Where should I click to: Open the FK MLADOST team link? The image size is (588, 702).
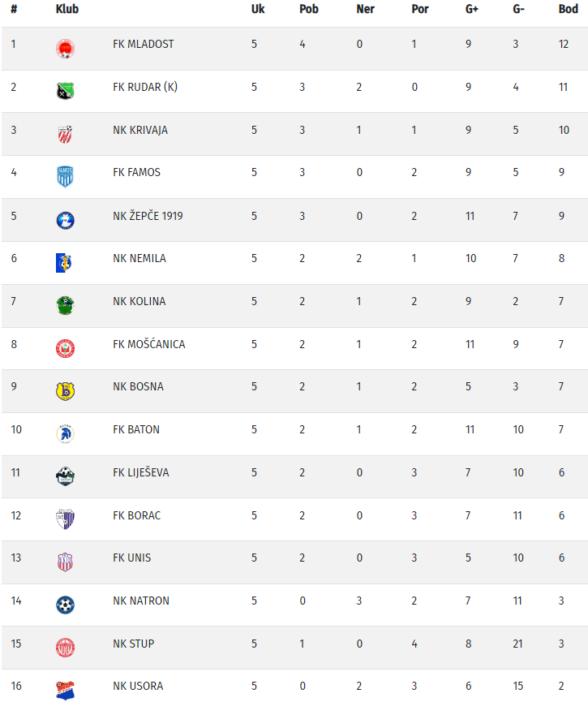click(143, 44)
